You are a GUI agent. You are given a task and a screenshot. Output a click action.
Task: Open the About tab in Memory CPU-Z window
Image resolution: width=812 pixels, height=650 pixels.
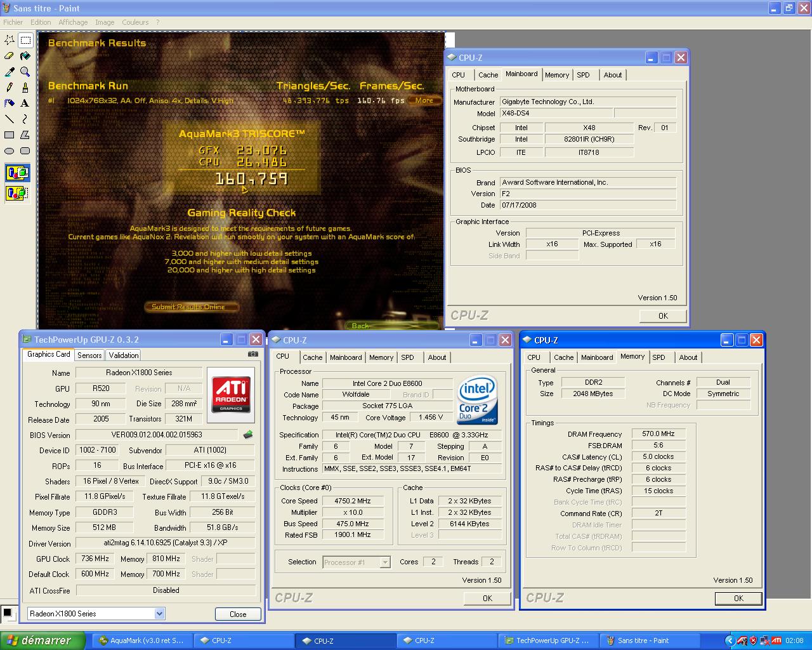tap(688, 357)
